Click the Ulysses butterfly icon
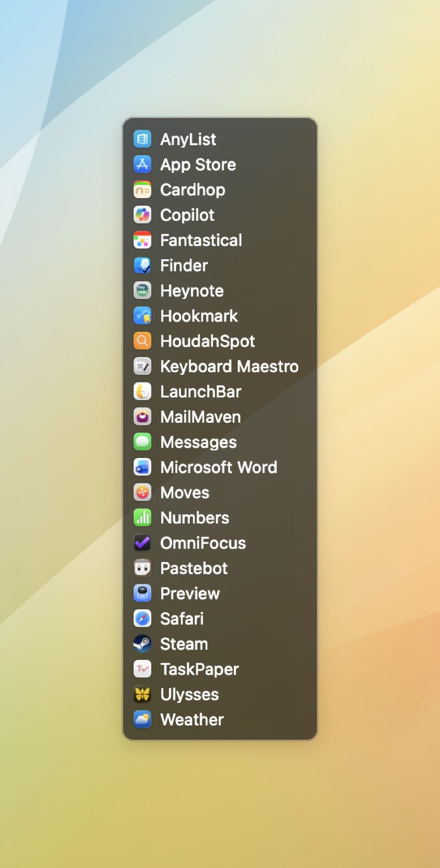 [142, 694]
